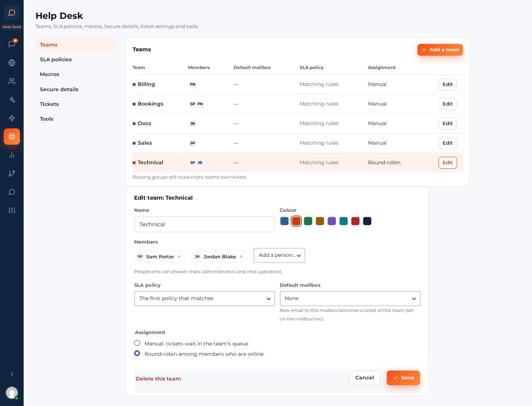Select Manual assignment radio option

pos(137,343)
